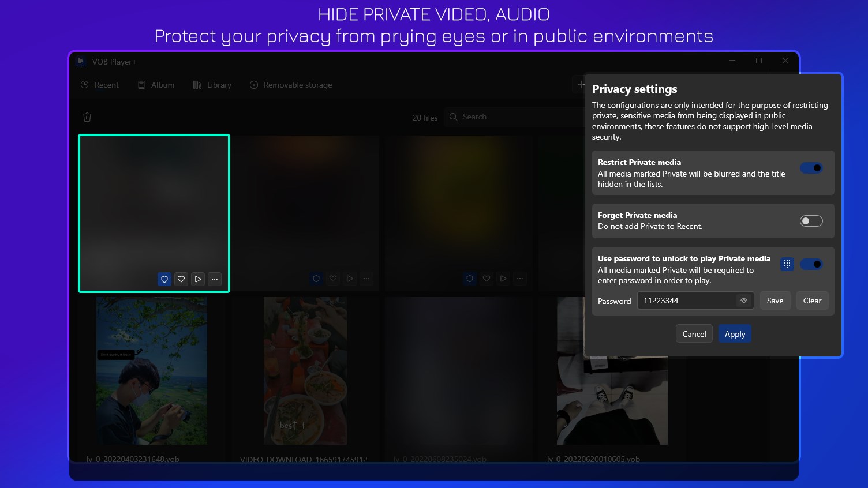Click the Library books icon in navigation
The image size is (868, 488).
coord(196,85)
